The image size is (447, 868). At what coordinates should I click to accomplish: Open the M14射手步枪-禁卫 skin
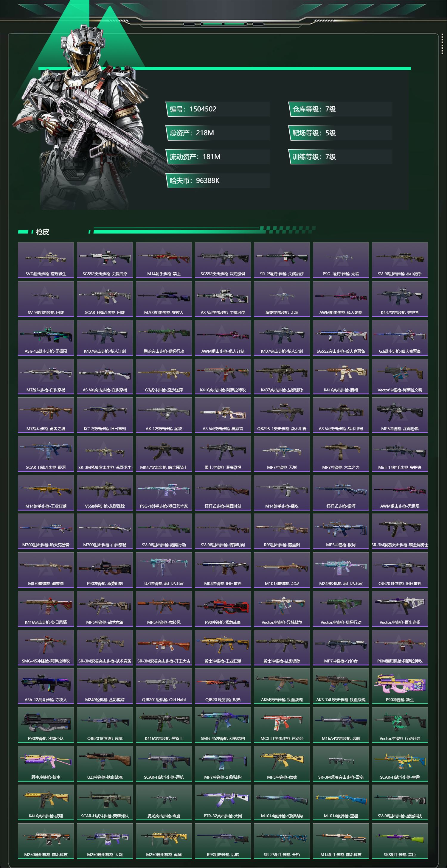click(164, 260)
